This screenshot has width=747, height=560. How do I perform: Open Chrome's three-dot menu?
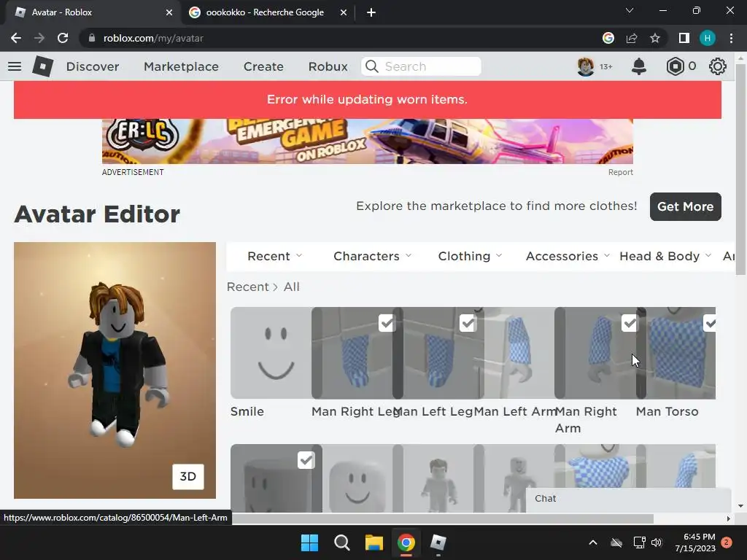pos(731,38)
